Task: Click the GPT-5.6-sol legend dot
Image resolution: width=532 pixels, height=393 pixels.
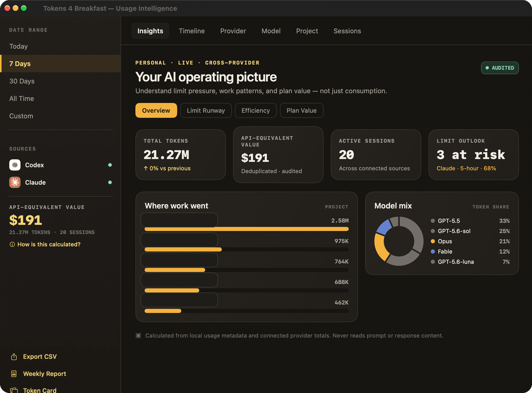Action: click(x=433, y=231)
